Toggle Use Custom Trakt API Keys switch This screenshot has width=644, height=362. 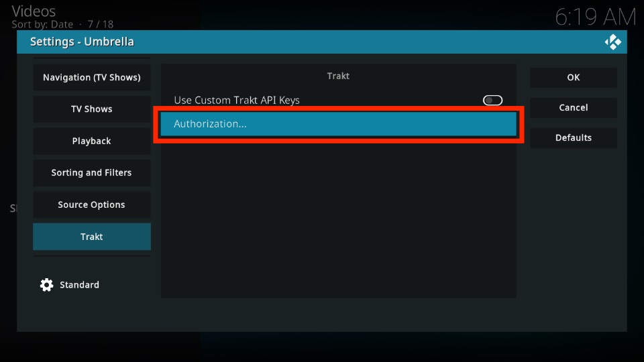click(492, 100)
